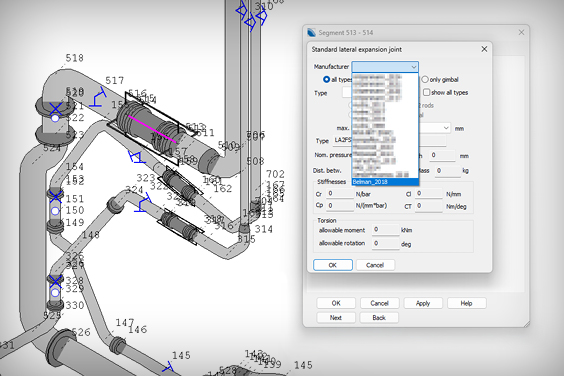Select Belman_2018 in the manufacturer list
564x376 pixels.
385,182
